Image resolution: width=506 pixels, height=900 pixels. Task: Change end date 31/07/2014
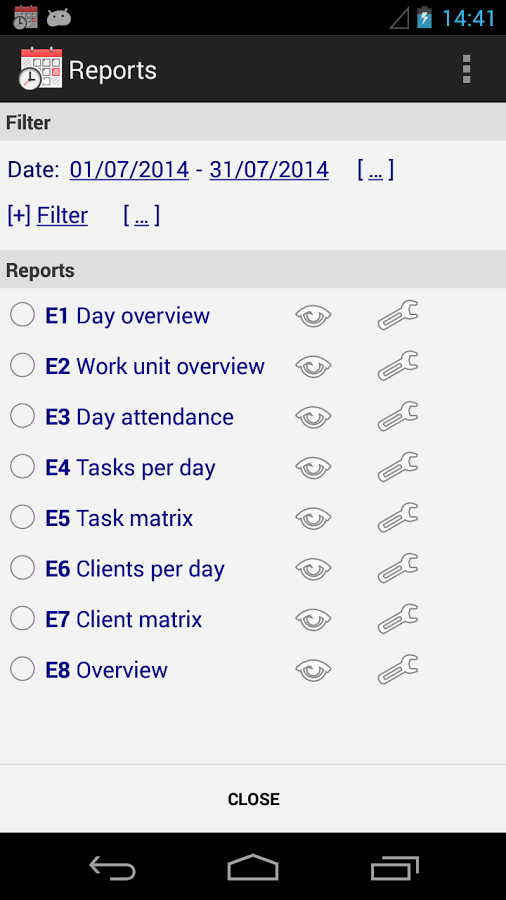click(269, 170)
